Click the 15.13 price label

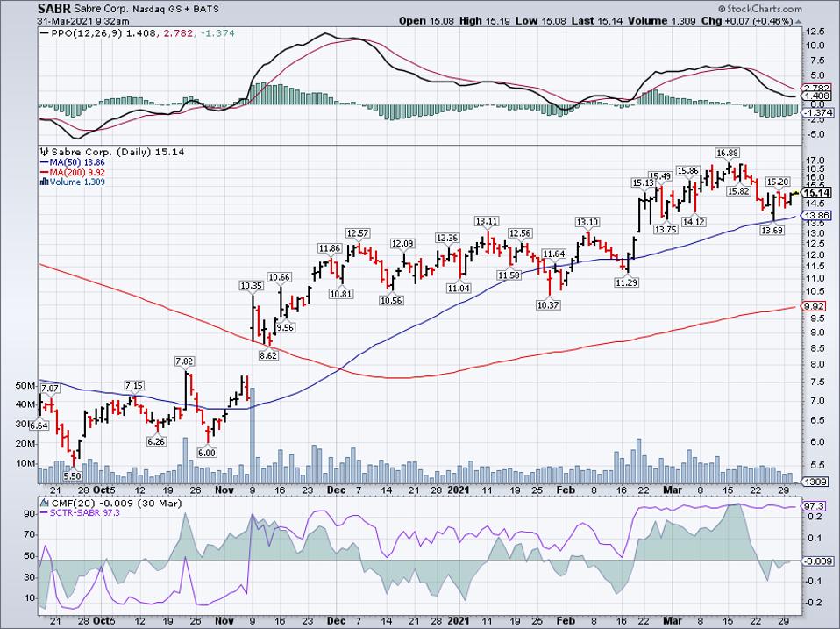[x=643, y=183]
